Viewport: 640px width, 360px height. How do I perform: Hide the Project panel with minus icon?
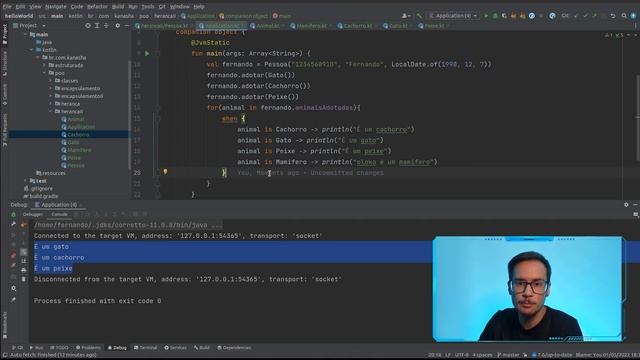coord(127,26)
